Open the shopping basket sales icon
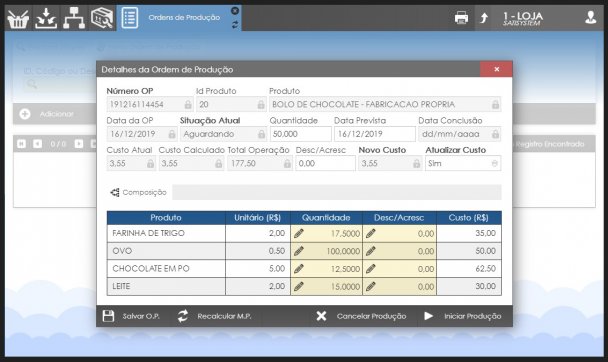The width and height of the screenshot is (608, 362). click(18, 19)
